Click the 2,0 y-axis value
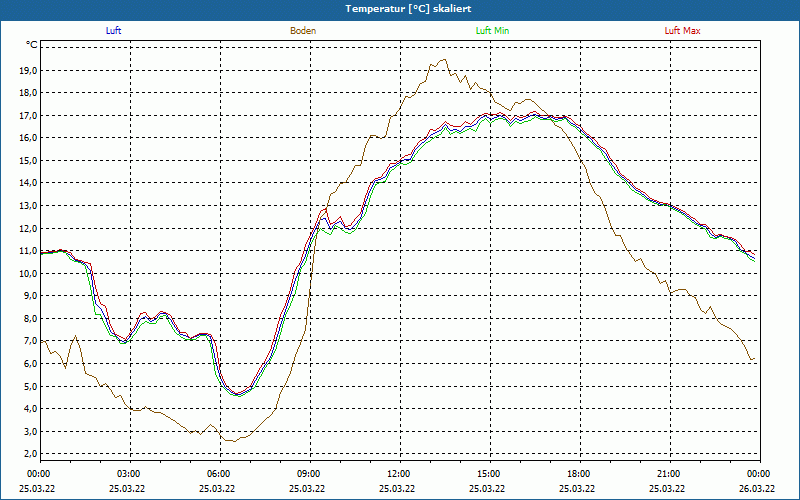The height and width of the screenshot is (500, 800). (31, 454)
